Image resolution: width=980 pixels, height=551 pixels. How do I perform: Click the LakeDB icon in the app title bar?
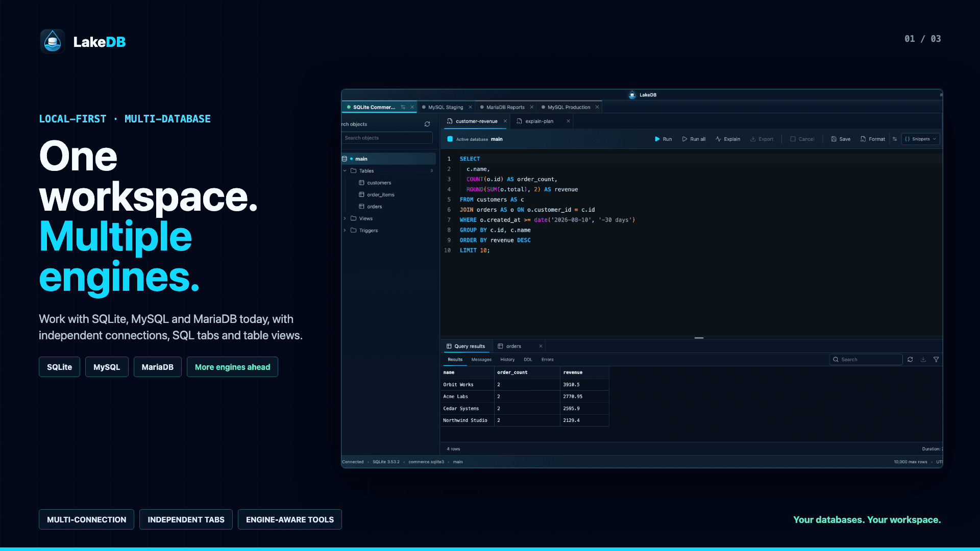[x=632, y=95]
